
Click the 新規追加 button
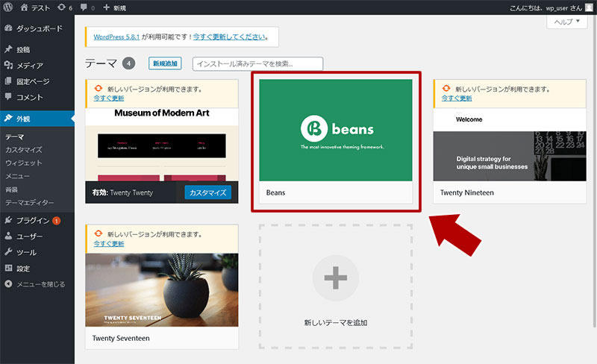(x=165, y=63)
